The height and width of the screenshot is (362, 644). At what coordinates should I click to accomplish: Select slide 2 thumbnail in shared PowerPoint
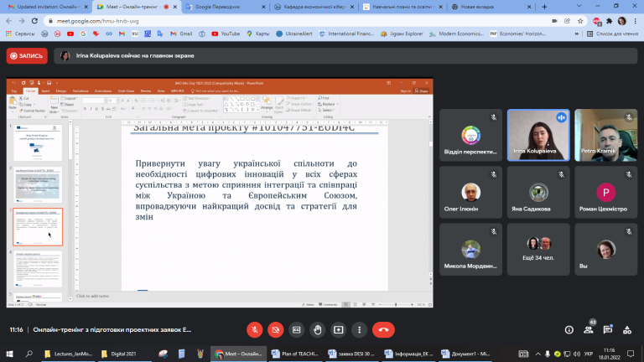pos(38,184)
